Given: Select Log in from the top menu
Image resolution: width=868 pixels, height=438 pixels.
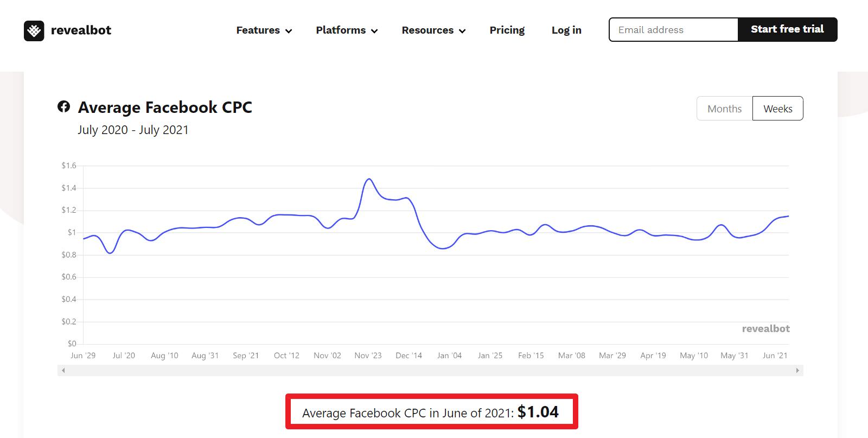Looking at the screenshot, I should pyautogui.click(x=566, y=30).
